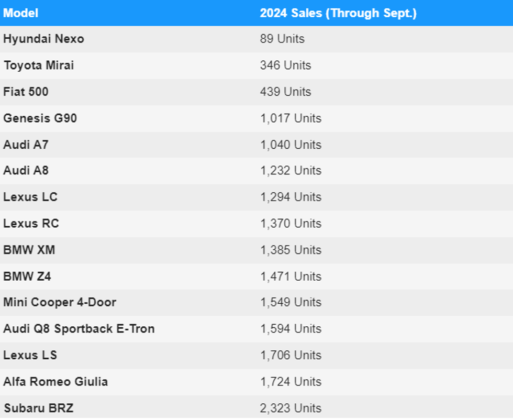The width and height of the screenshot is (513, 420).
Task: Select the BMW XM model cell
Action: tap(29, 250)
